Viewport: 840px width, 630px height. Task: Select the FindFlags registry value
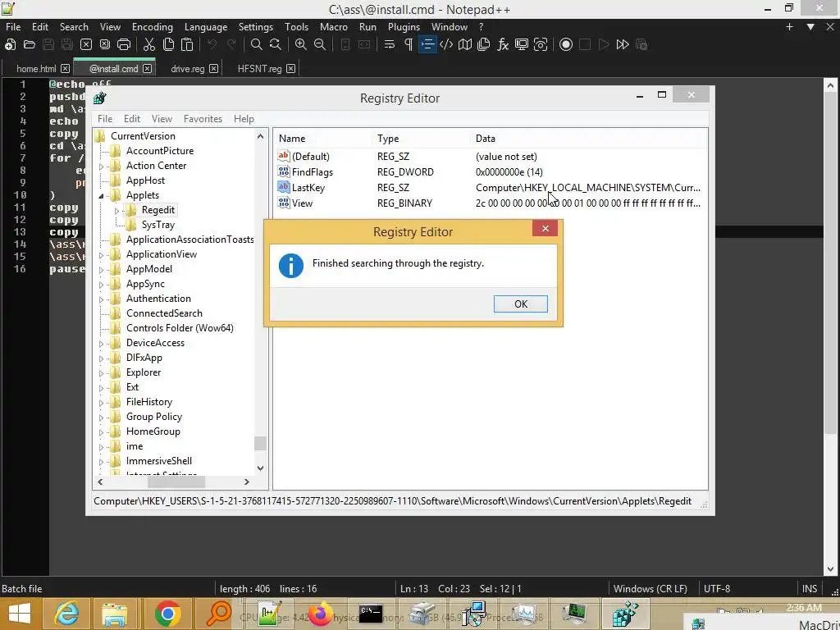point(313,172)
